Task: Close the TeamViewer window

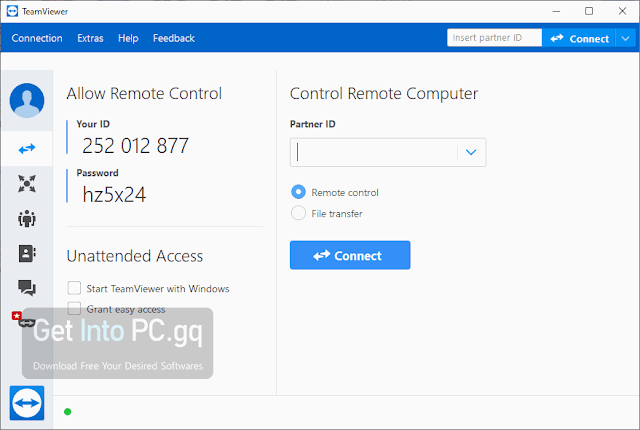Action: (x=622, y=11)
